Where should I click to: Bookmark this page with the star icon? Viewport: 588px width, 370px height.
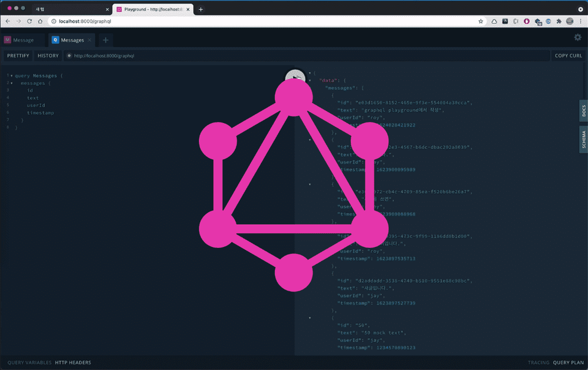[481, 21]
